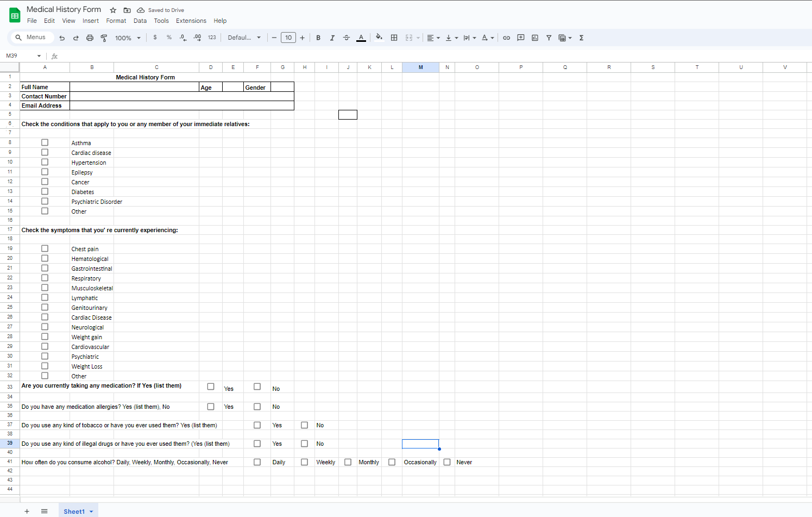The height and width of the screenshot is (517, 812).
Task: Open the vertical align dropdown
Action: pyautogui.click(x=451, y=38)
